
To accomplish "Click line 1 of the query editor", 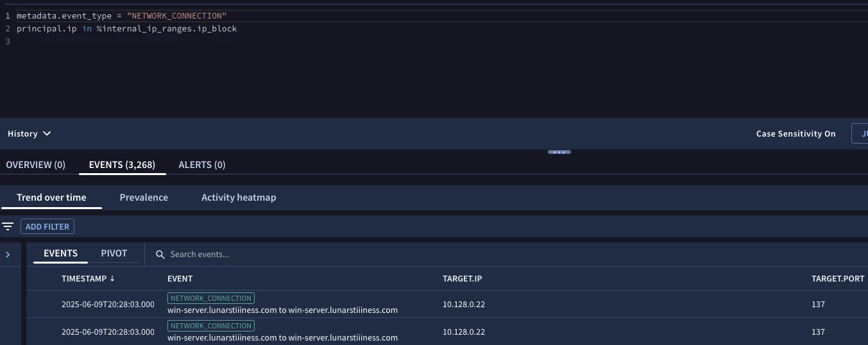I will (121, 15).
